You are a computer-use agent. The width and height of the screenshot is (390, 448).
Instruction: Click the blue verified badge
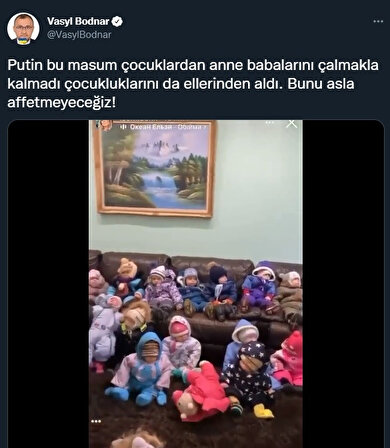click(x=117, y=22)
